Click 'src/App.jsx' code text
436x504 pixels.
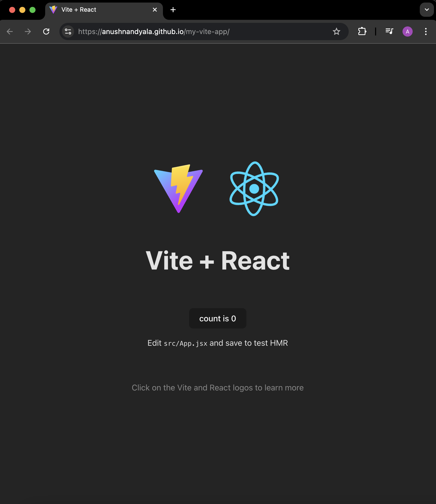[x=186, y=343]
